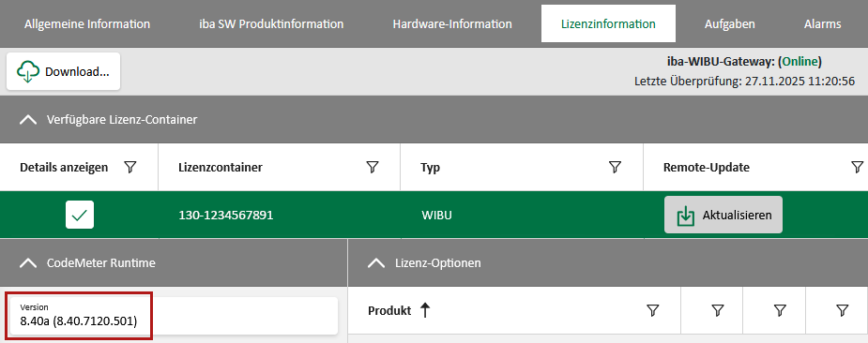Collapse the CodeMeter Runtime panel

tap(27, 263)
